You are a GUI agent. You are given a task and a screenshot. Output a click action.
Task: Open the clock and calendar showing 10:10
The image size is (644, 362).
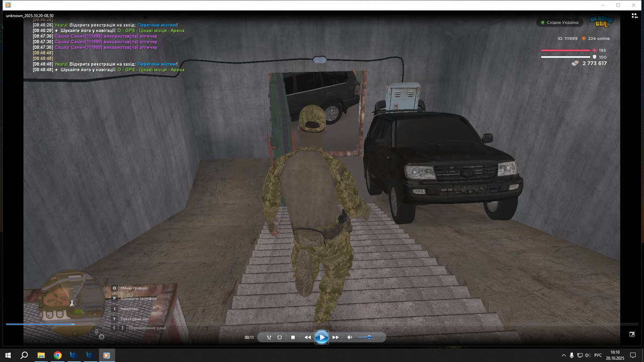coord(615,355)
